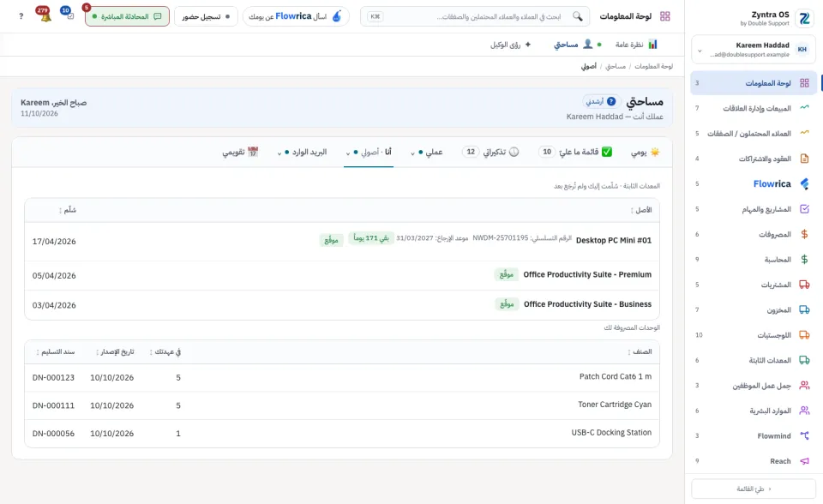Screen dimensions: 823x504
Task: Click the dashboard grid icon in sidebar
Action: tap(804, 83)
